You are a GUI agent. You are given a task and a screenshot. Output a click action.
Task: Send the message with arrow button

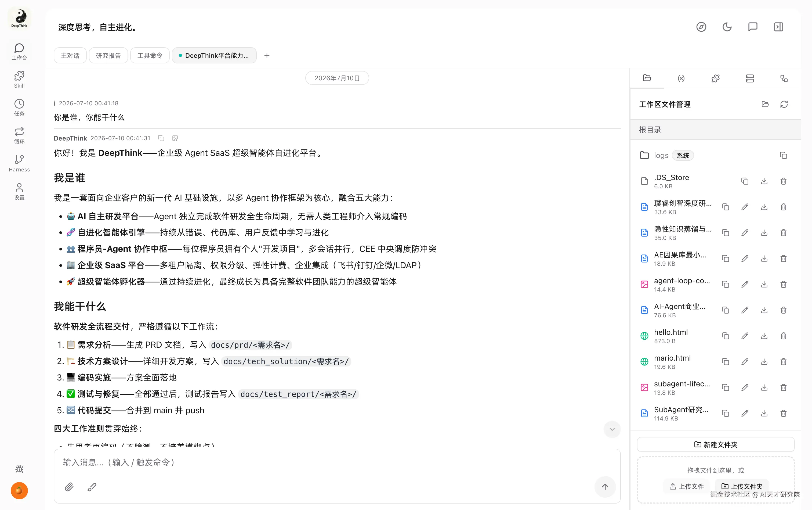coord(605,487)
